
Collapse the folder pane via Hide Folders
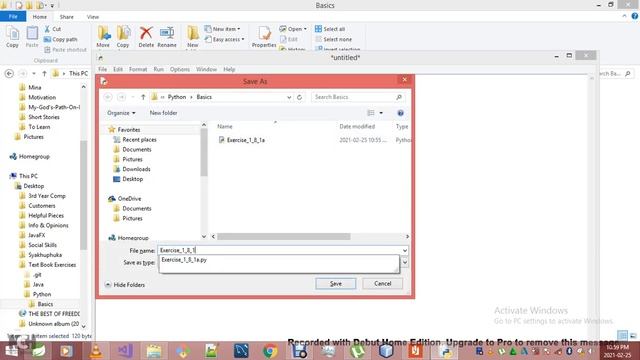coord(125,285)
